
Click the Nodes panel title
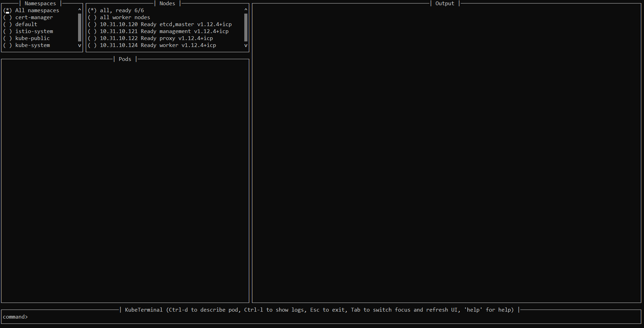(167, 3)
